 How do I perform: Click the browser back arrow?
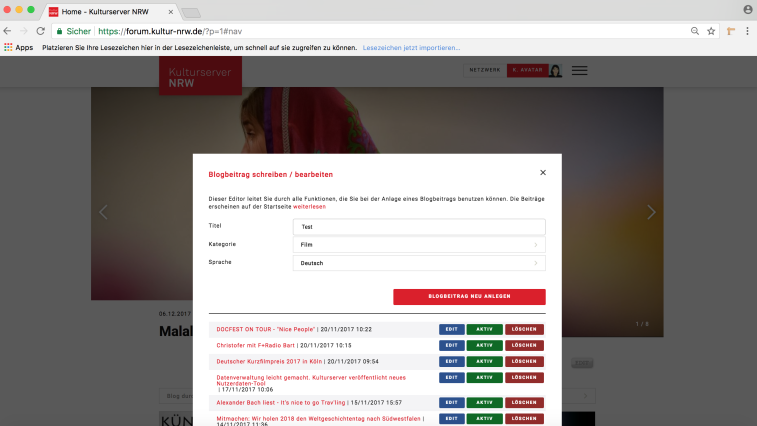point(9,31)
